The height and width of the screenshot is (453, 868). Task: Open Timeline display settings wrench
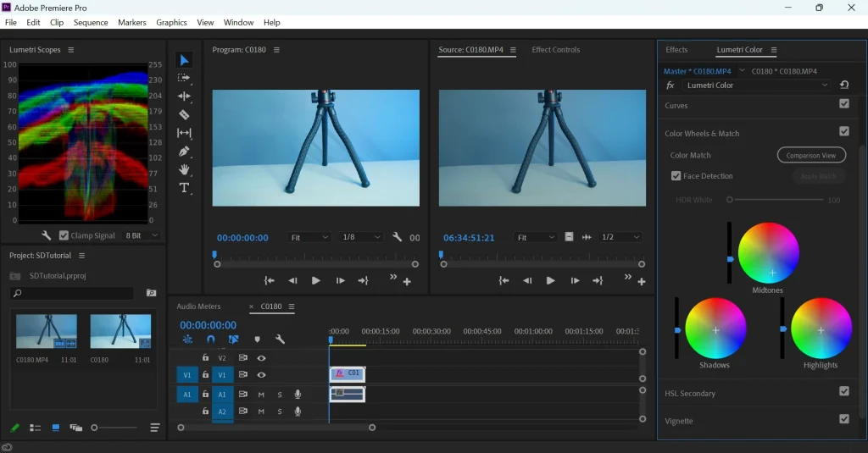[280, 339]
